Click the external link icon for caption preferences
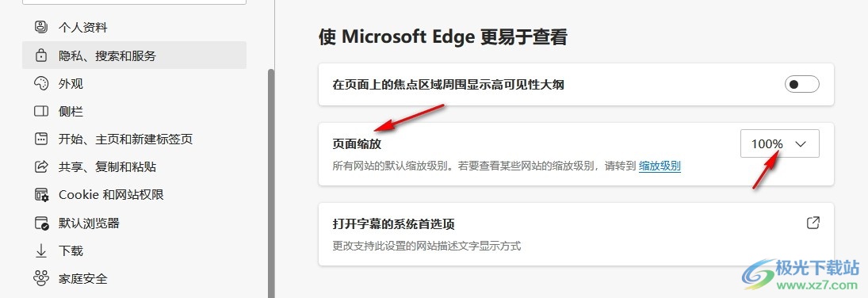This screenshot has height=298, width=868. [x=813, y=223]
